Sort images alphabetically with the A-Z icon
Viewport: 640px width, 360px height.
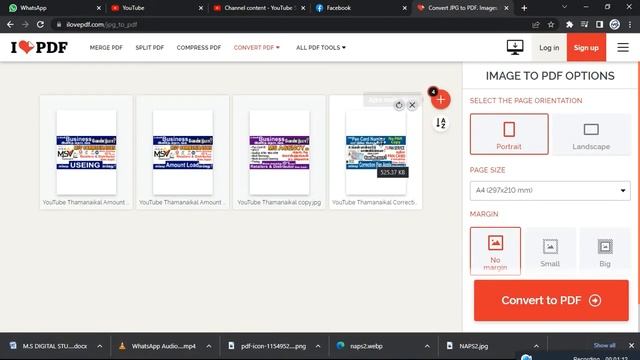[x=441, y=123]
